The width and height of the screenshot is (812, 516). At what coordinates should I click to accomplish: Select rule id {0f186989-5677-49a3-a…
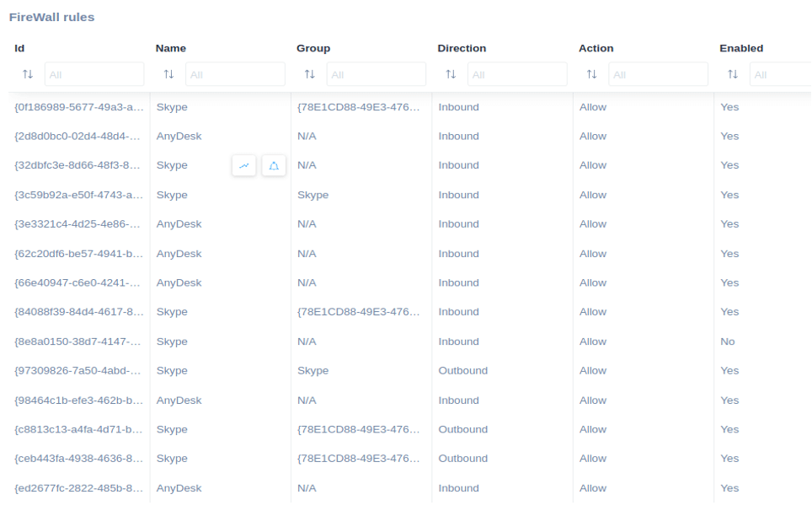tap(78, 107)
